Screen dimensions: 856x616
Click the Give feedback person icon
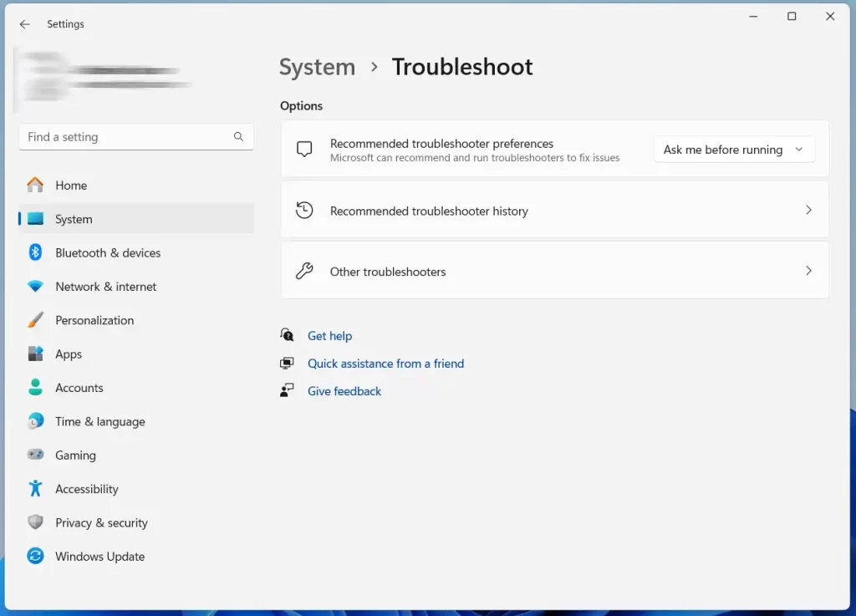[288, 390]
